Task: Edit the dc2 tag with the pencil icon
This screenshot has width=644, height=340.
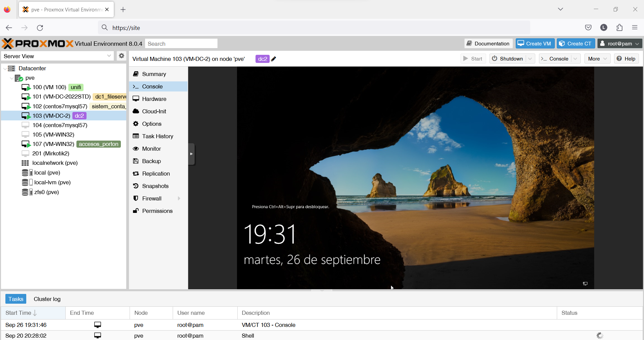Action: click(x=274, y=59)
